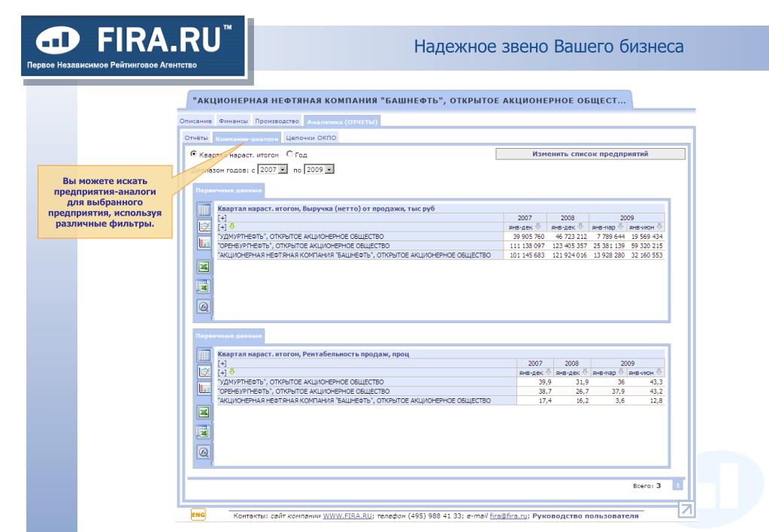Viewport: 769px width, 532px height.
Task: Switch to the Финансы tab
Action: pos(234,121)
